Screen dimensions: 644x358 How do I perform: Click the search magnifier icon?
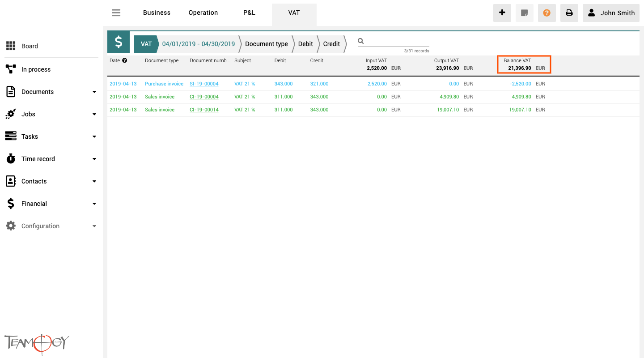(x=361, y=41)
